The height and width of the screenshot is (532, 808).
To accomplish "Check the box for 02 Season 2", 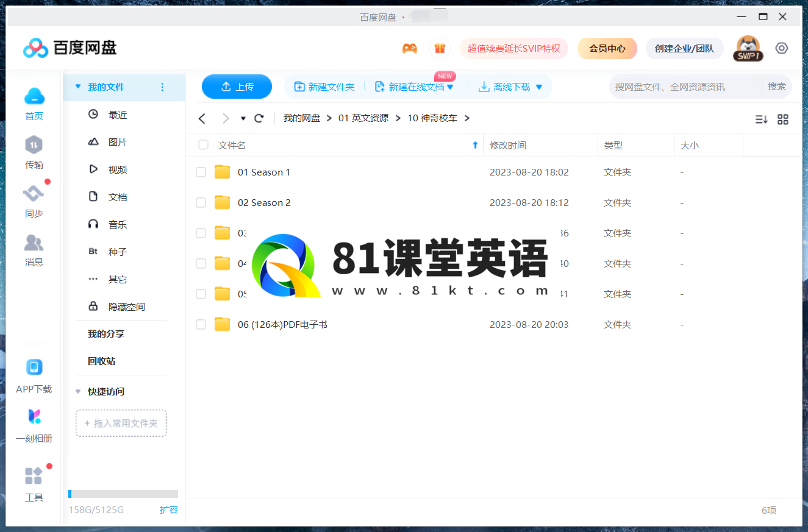I will pos(201,203).
